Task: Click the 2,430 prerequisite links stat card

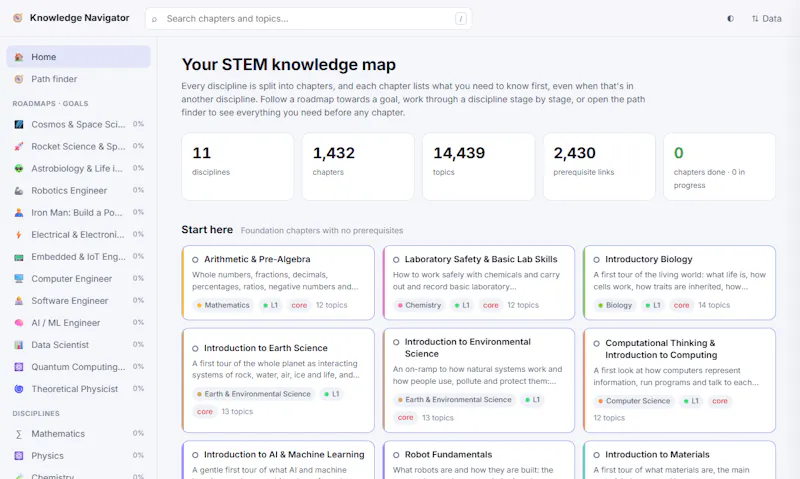Action: click(599, 167)
